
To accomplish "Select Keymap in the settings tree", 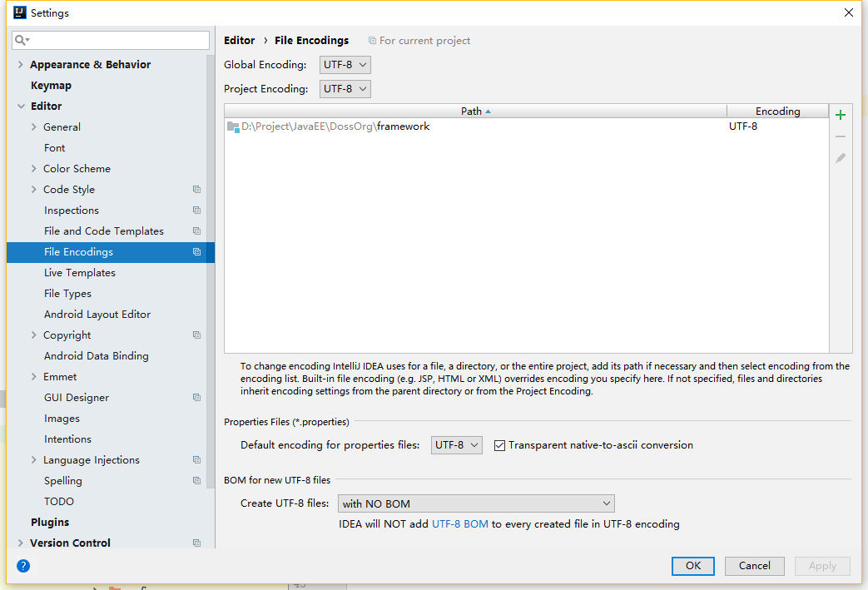I will [x=51, y=85].
